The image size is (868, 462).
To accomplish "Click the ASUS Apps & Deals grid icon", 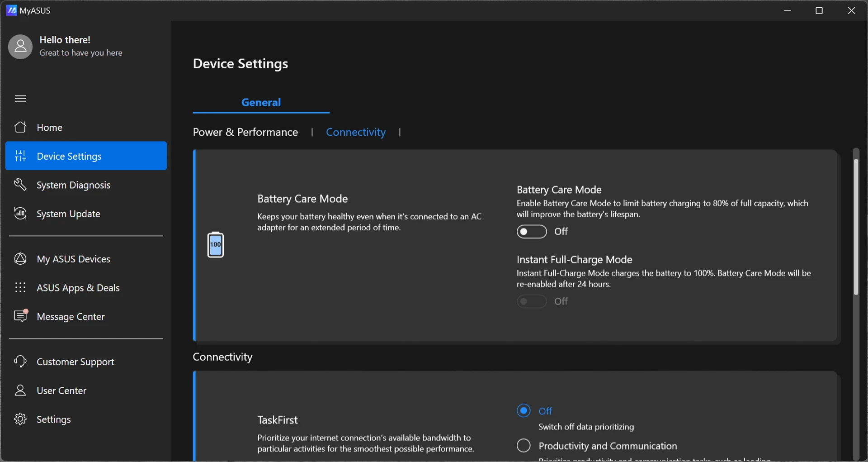I will point(20,287).
